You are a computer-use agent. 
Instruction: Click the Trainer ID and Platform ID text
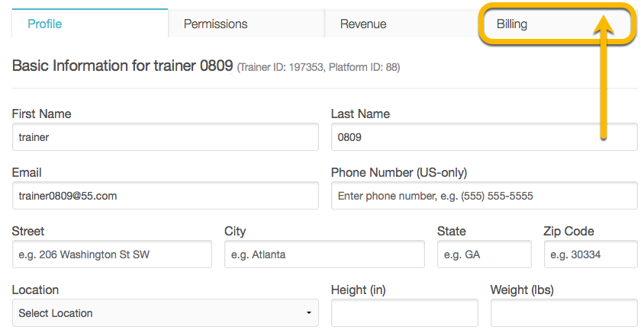pyautogui.click(x=318, y=67)
